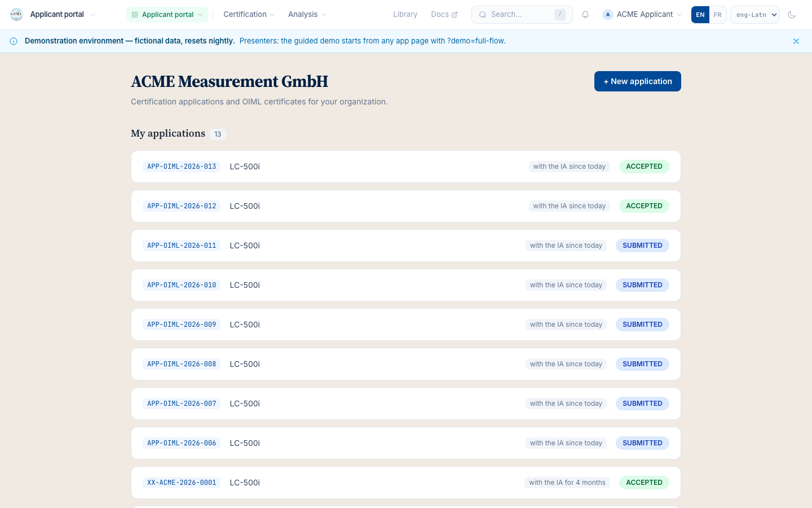Click LC-500i in the APP-OIML-2026-010 row
Image resolution: width=812 pixels, height=508 pixels.
[x=245, y=285]
